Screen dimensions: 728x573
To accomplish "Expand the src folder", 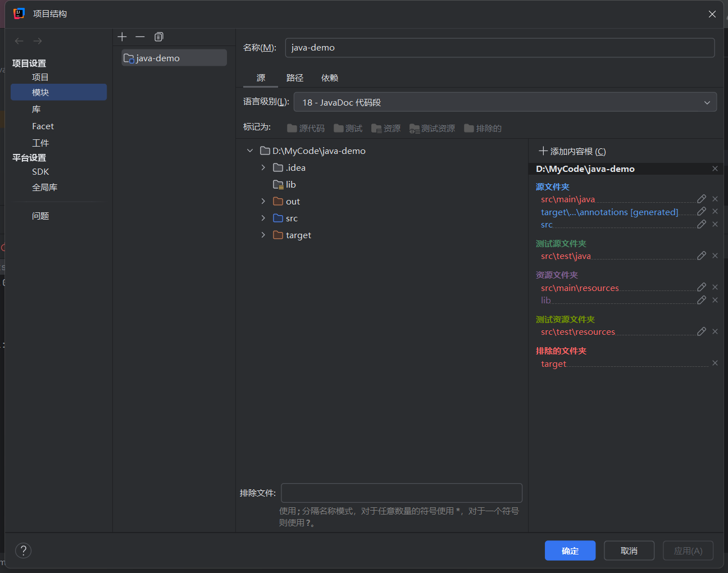I will 263,218.
